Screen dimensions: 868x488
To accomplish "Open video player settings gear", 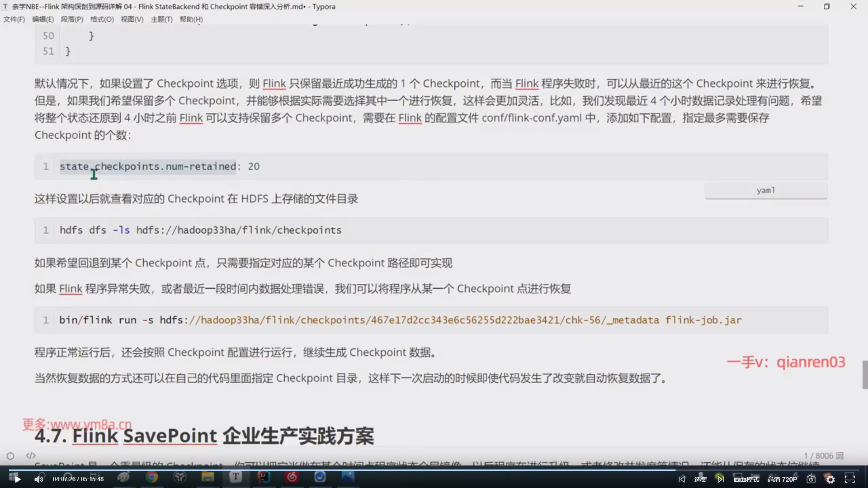I will (830, 479).
